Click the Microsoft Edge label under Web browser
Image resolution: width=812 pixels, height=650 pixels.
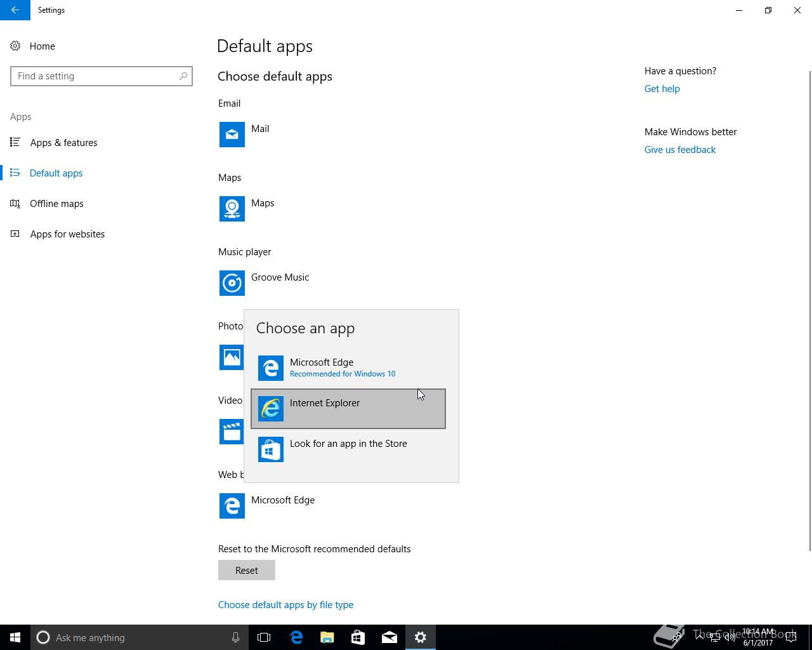(283, 500)
